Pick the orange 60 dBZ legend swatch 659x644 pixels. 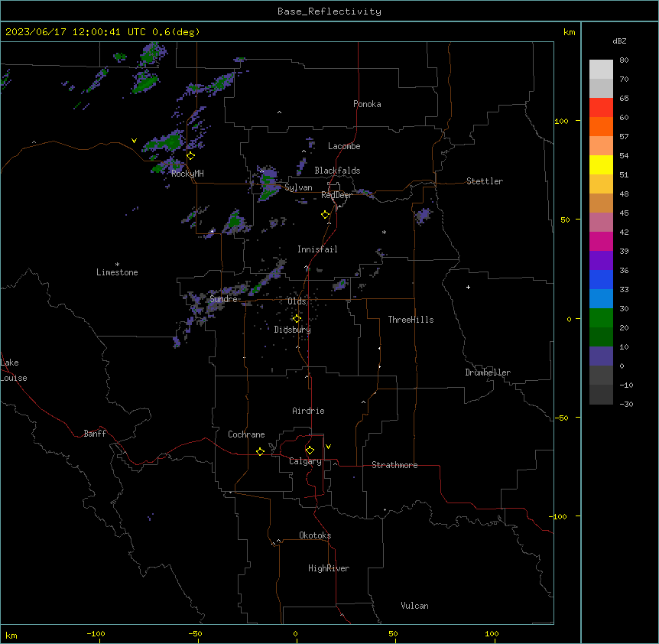[x=601, y=126]
